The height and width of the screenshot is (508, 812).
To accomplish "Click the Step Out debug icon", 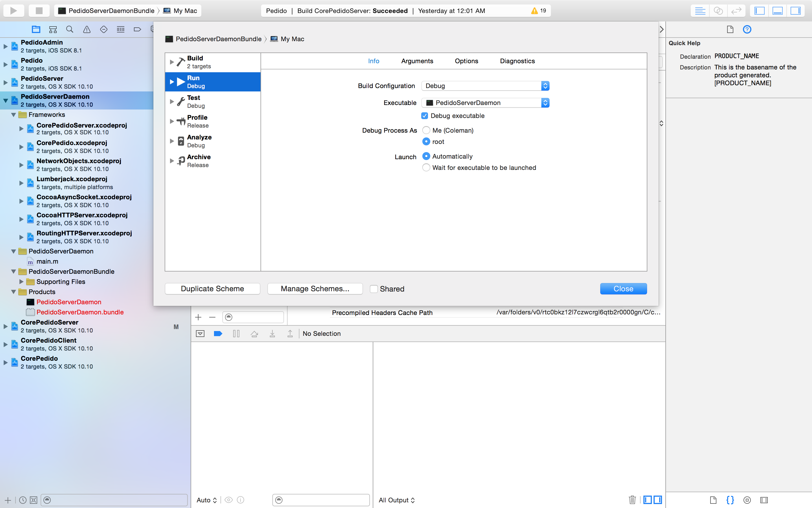I will click(x=290, y=334).
